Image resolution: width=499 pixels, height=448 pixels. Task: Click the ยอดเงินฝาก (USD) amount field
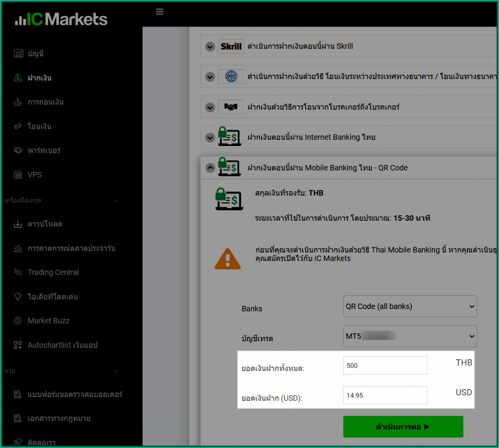pos(385,395)
